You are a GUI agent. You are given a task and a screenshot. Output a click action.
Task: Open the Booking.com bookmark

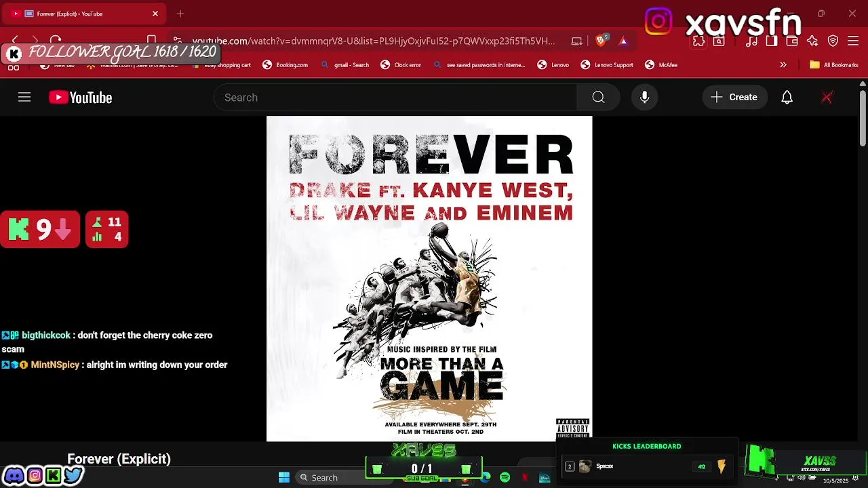tap(285, 65)
